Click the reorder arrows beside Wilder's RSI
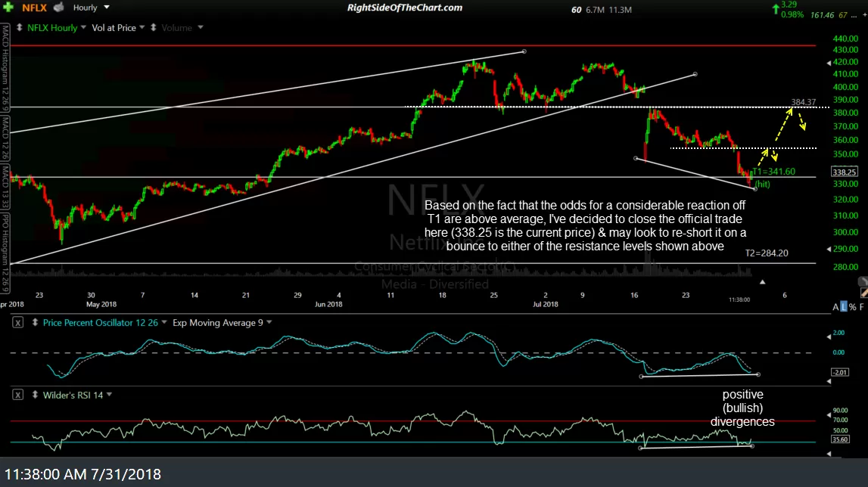 coord(35,395)
